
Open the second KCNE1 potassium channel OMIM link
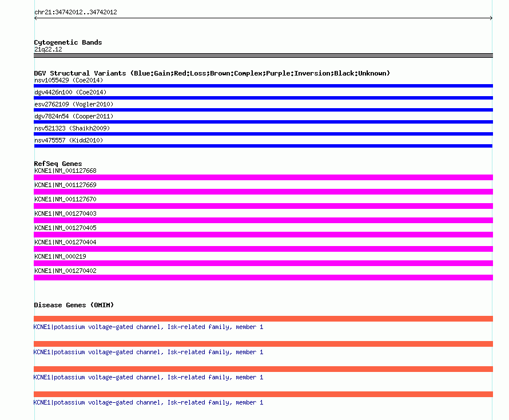point(148,352)
